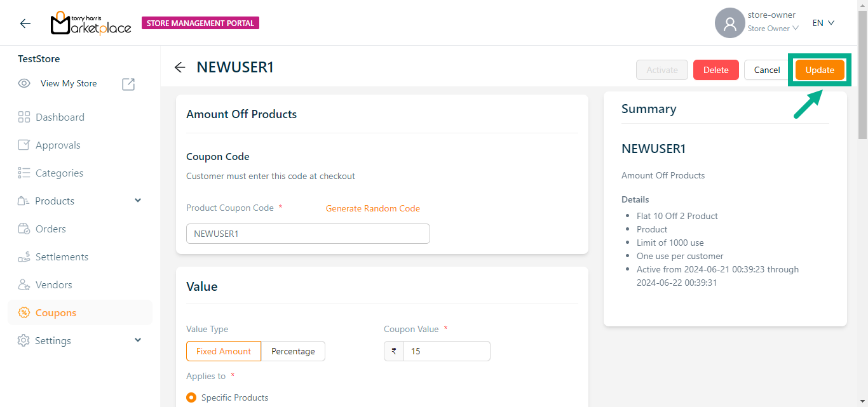Screen dimensions: 868x407
Task: Click the red Delete button
Action: pos(715,70)
